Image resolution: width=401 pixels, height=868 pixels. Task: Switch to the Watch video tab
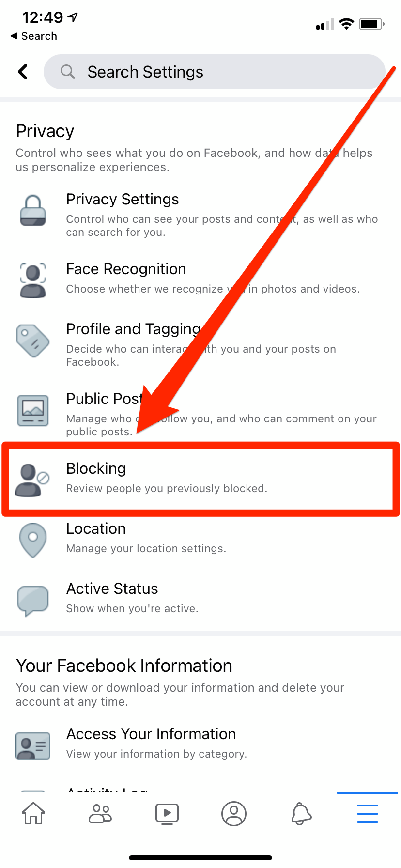click(167, 814)
